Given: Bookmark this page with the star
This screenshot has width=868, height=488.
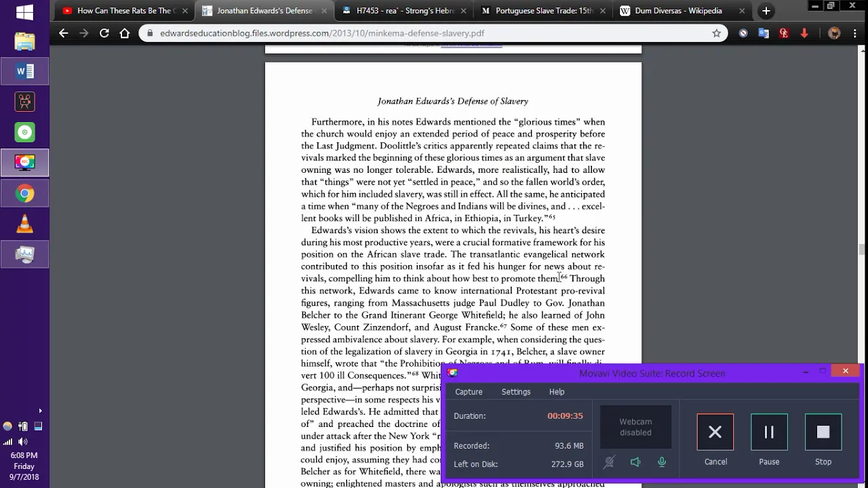Looking at the screenshot, I should click(716, 33).
